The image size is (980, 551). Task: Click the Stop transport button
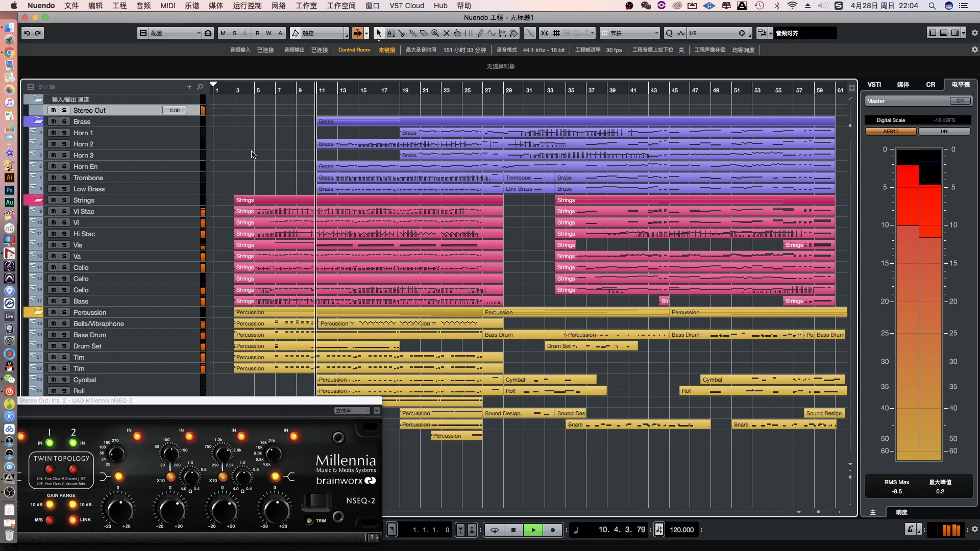pyautogui.click(x=513, y=530)
